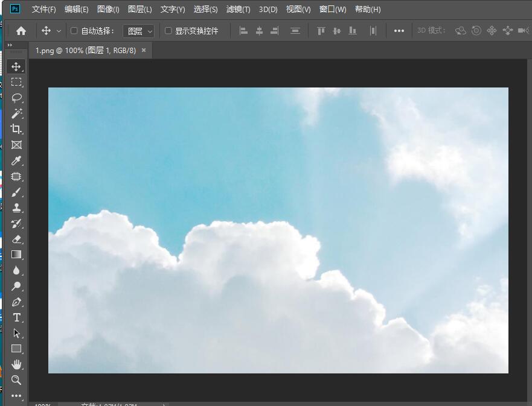The height and width of the screenshot is (406, 532).
Task: Enable the 显示变换控件 checkbox
Action: [x=168, y=31]
